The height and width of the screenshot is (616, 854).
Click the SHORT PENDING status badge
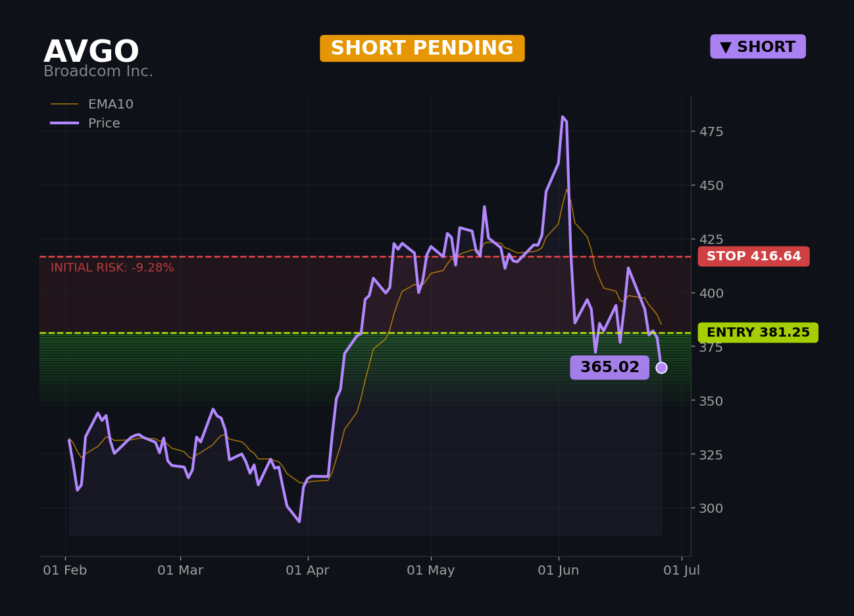tap(422, 49)
